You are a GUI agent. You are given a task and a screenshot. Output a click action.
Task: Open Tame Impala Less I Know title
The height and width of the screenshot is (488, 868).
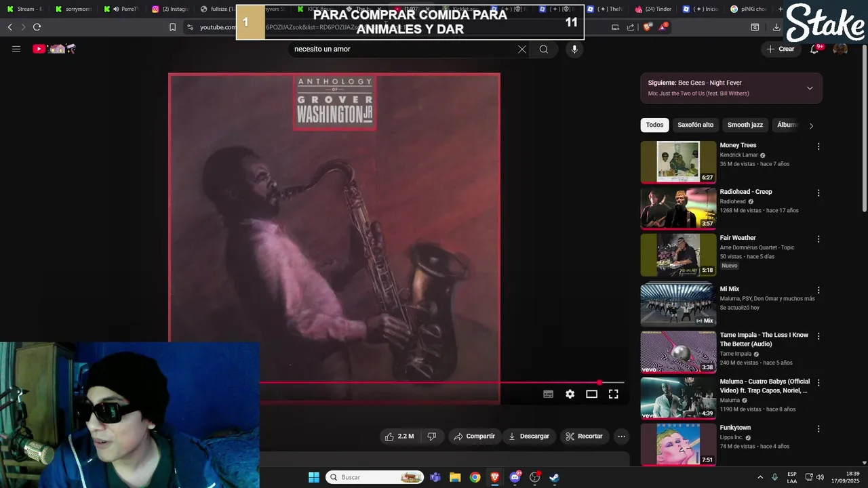764,340
